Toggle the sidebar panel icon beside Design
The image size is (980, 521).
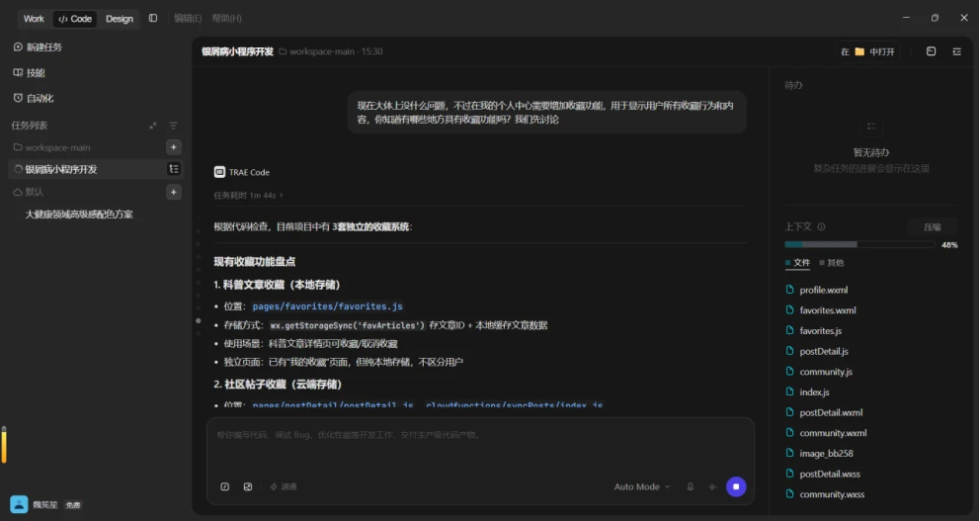click(x=153, y=18)
